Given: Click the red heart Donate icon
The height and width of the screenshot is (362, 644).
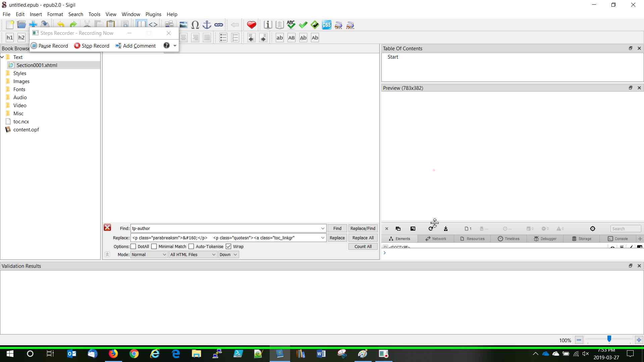Looking at the screenshot, I should (251, 25).
